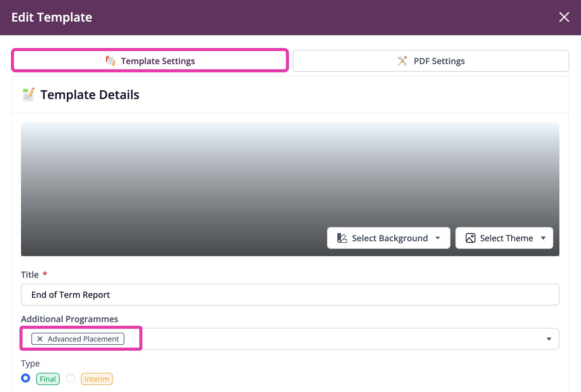Image resolution: width=581 pixels, height=392 pixels.
Task: Open the Template Settings tab
Action: (x=158, y=61)
